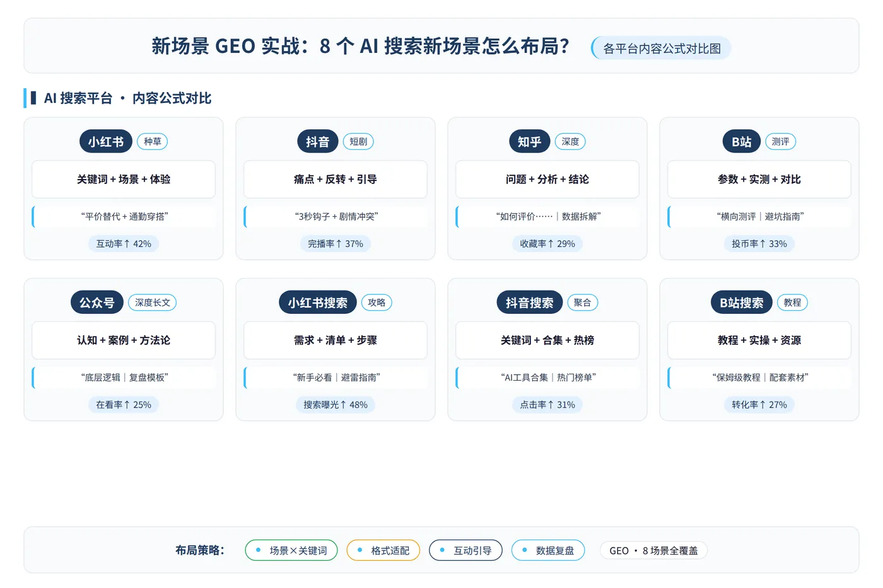Click the 教程 + 实操 + 资源 formula box

pos(759,340)
